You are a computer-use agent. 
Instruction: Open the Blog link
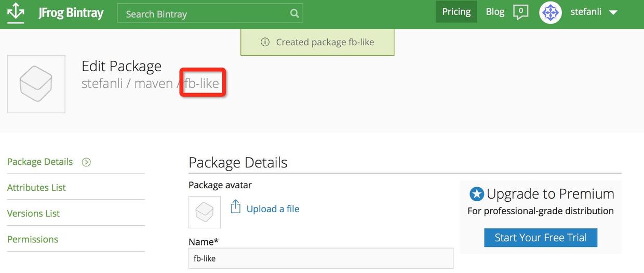click(x=495, y=12)
